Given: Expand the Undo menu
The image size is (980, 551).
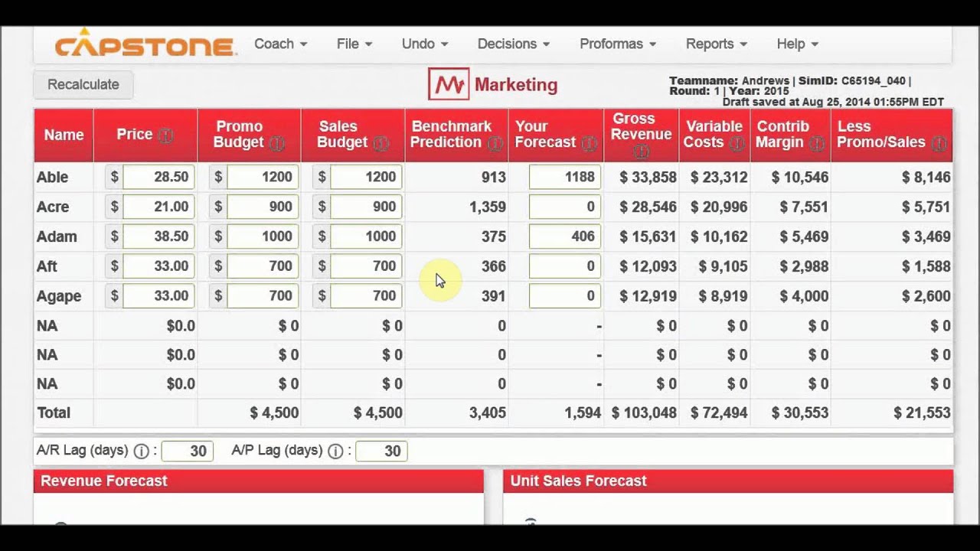Looking at the screenshot, I should click(425, 44).
